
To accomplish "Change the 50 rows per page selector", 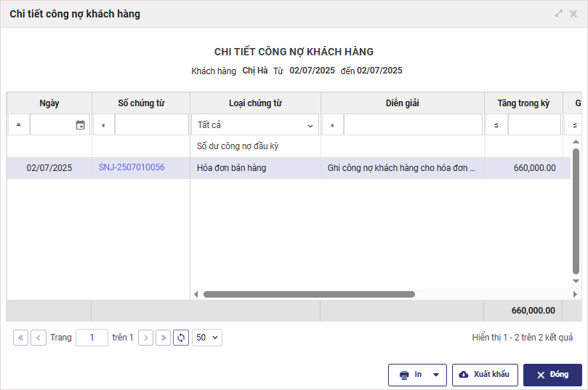I will [x=207, y=338].
